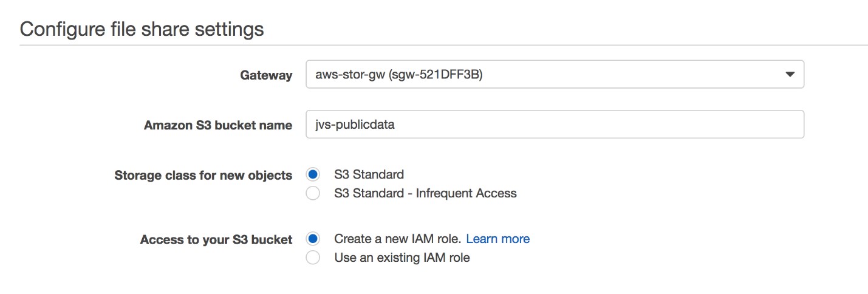
Task: Click the Create a new IAM role text
Action: (398, 239)
